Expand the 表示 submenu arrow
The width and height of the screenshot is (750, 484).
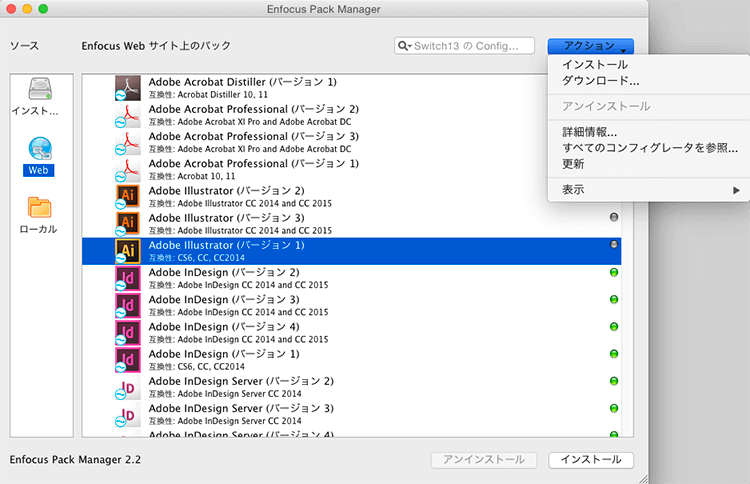click(x=736, y=190)
